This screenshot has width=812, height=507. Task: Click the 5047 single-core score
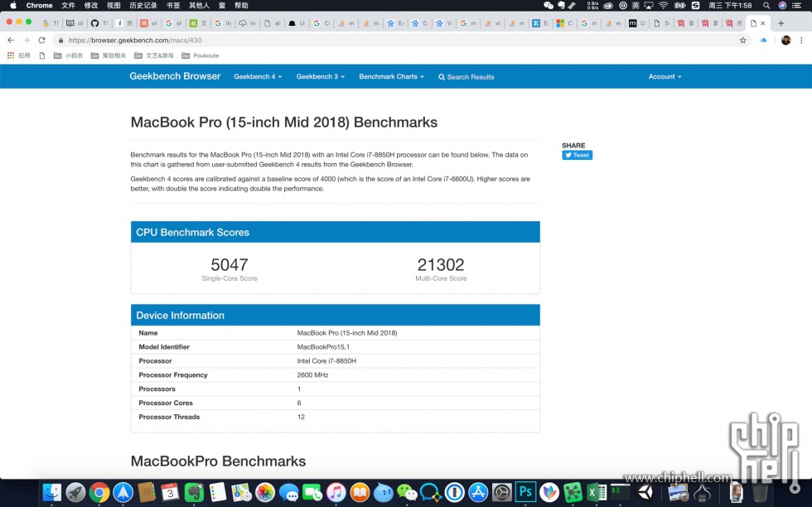[230, 264]
